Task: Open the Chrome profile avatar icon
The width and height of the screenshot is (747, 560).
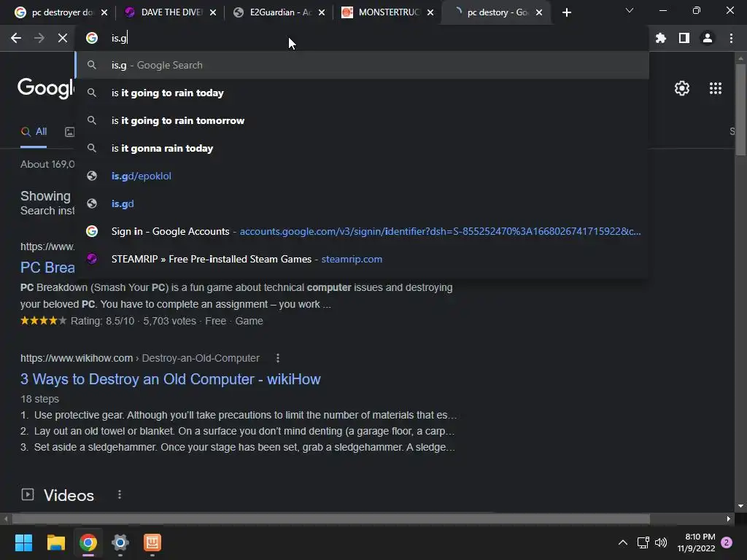Action: [708, 38]
